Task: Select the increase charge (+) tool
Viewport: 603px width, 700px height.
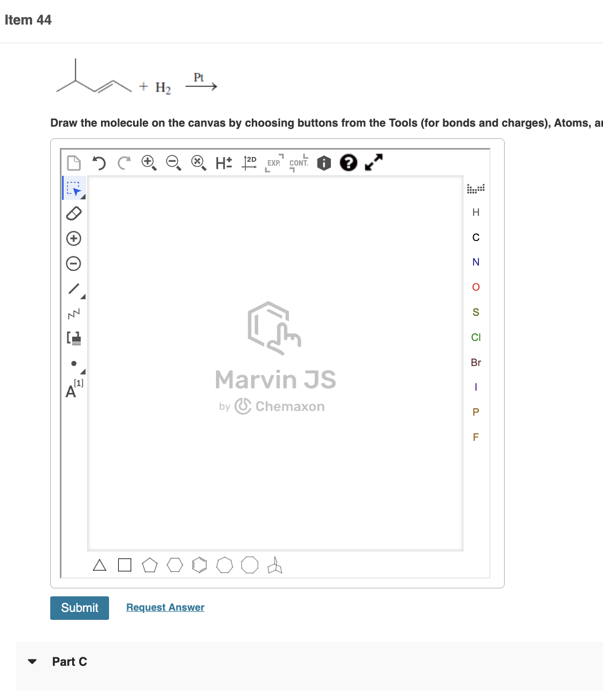Action: pos(74,238)
